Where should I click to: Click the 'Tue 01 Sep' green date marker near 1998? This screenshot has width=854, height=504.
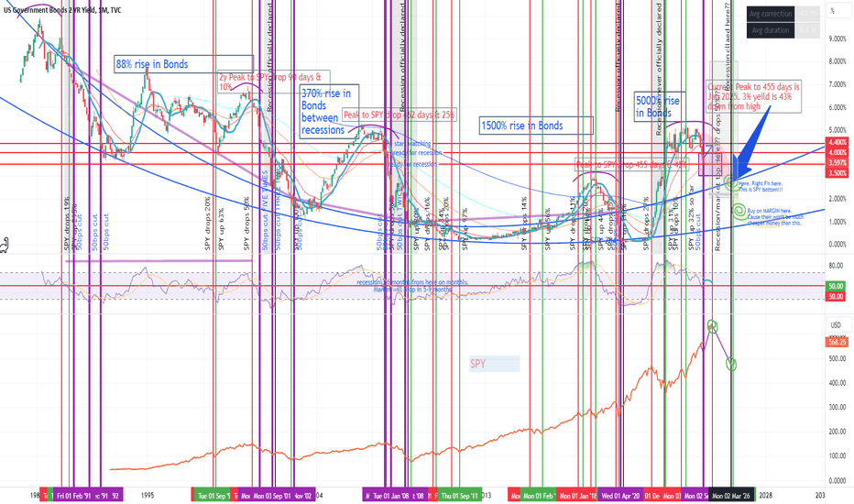coord(213,496)
